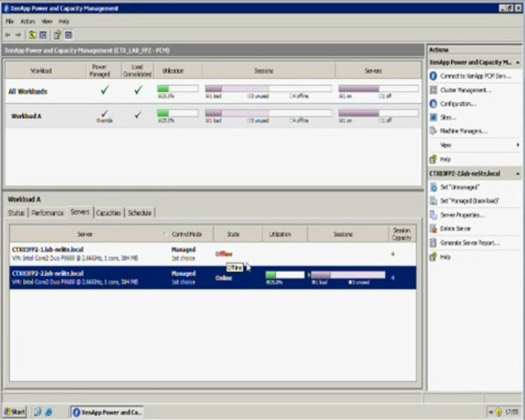Click the Delete Server link text
Viewport: 525px width, 420px height.
point(456,229)
